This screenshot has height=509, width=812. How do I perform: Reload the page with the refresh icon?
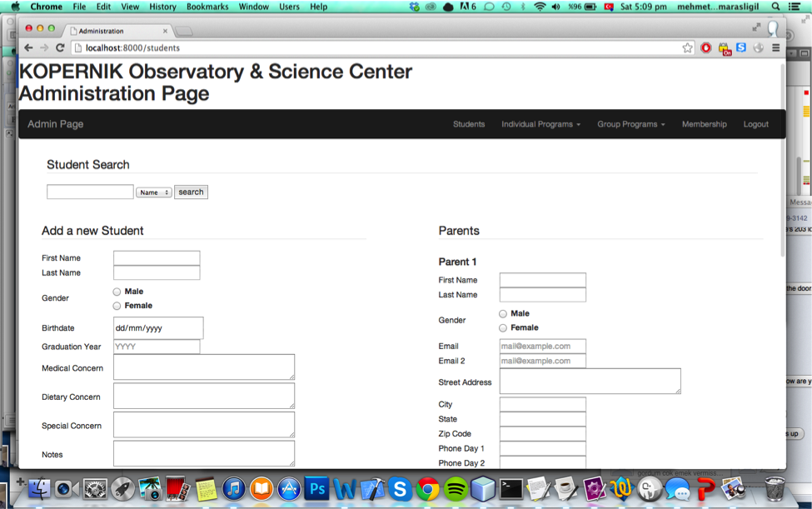pos(60,48)
